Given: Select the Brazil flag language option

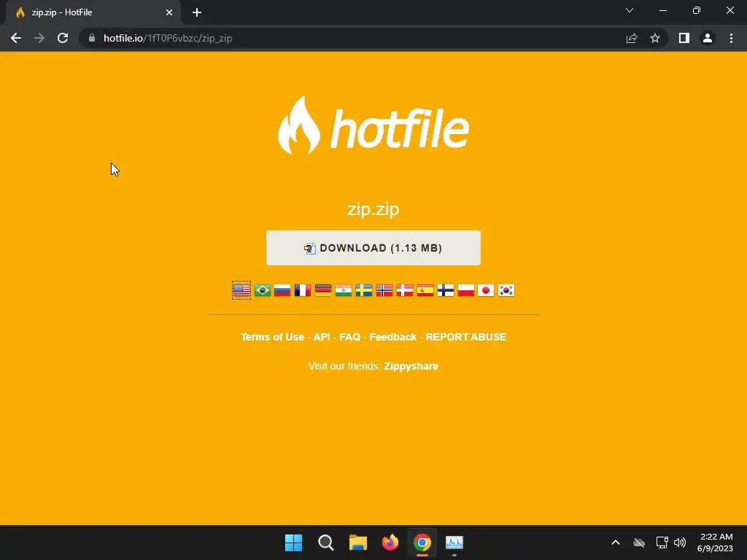Looking at the screenshot, I should click(x=262, y=290).
